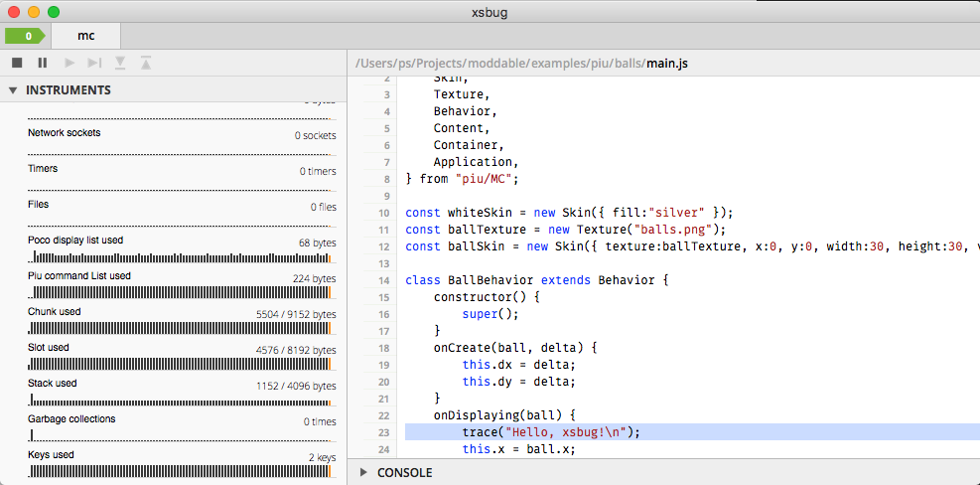
Task: Select the Poco display list used row
Action: 182,249
